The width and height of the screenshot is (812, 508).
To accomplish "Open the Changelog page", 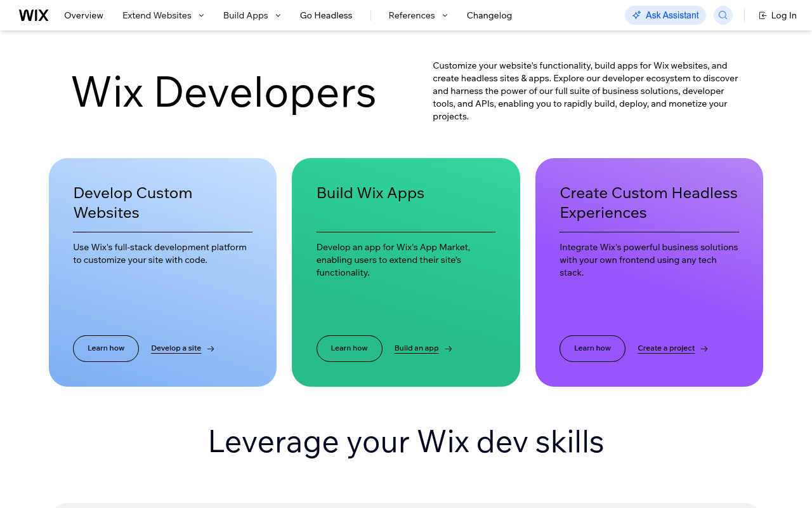I will [x=489, y=15].
